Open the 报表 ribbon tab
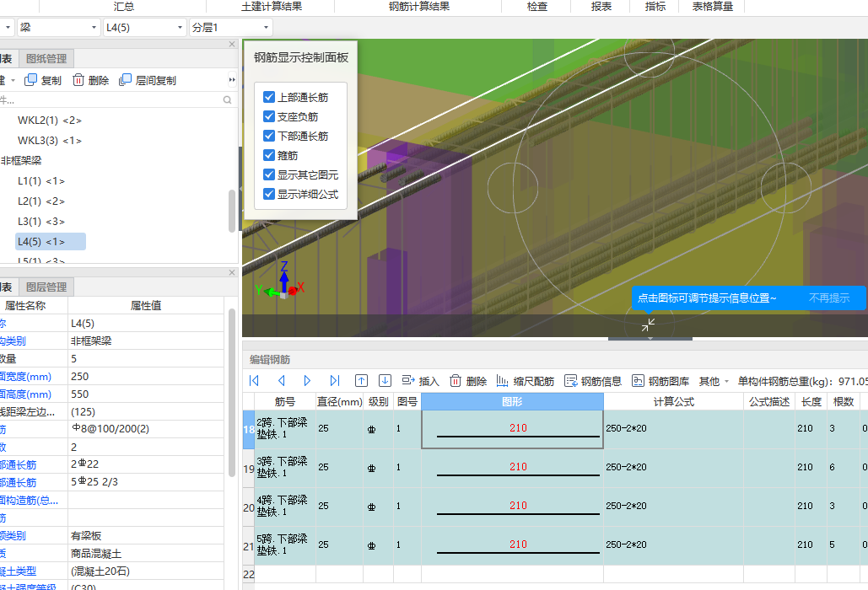Image resolution: width=868 pixels, height=590 pixels. tap(601, 7)
